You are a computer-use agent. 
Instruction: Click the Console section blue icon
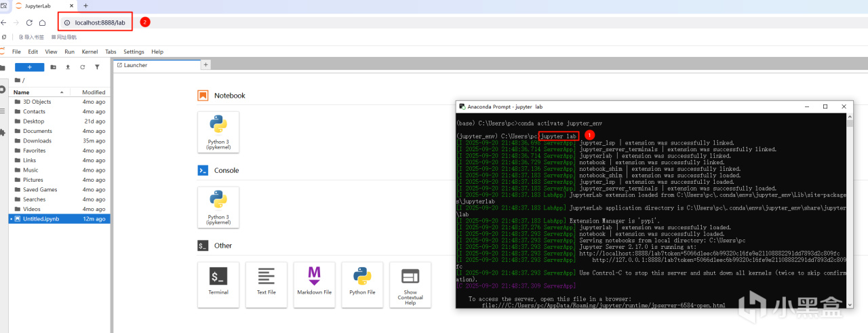tap(203, 170)
